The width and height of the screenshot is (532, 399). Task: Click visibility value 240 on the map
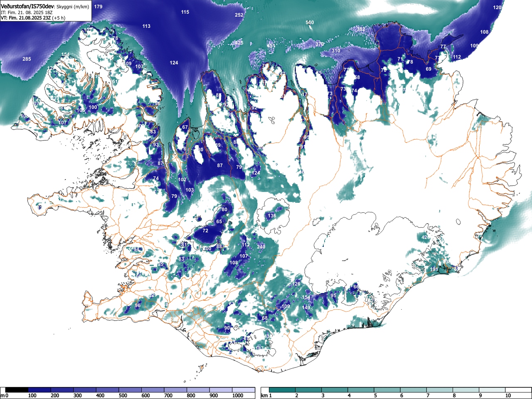pyautogui.click(x=261, y=247)
